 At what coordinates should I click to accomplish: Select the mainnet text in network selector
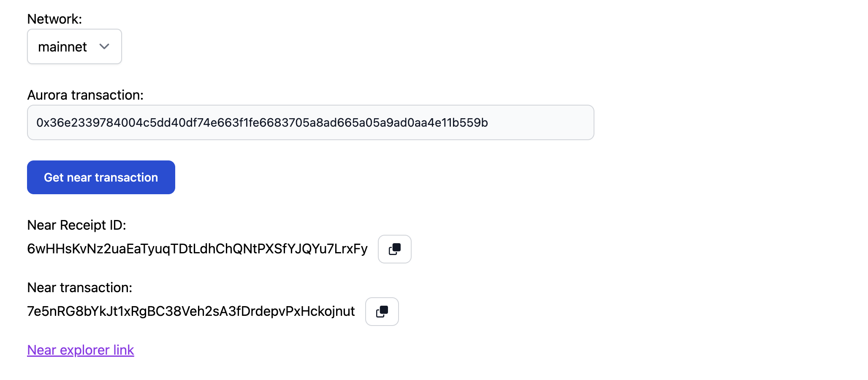(62, 47)
